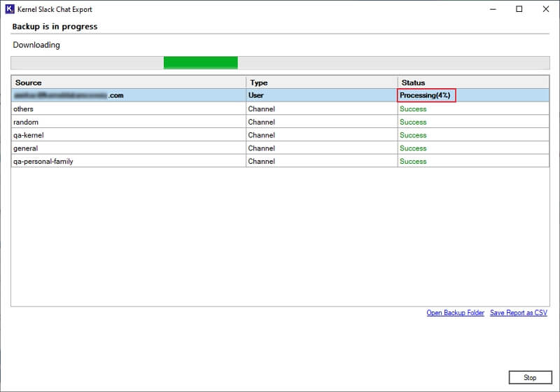Click the Kernel app icon in title bar
560x392 pixels.
tap(10, 9)
